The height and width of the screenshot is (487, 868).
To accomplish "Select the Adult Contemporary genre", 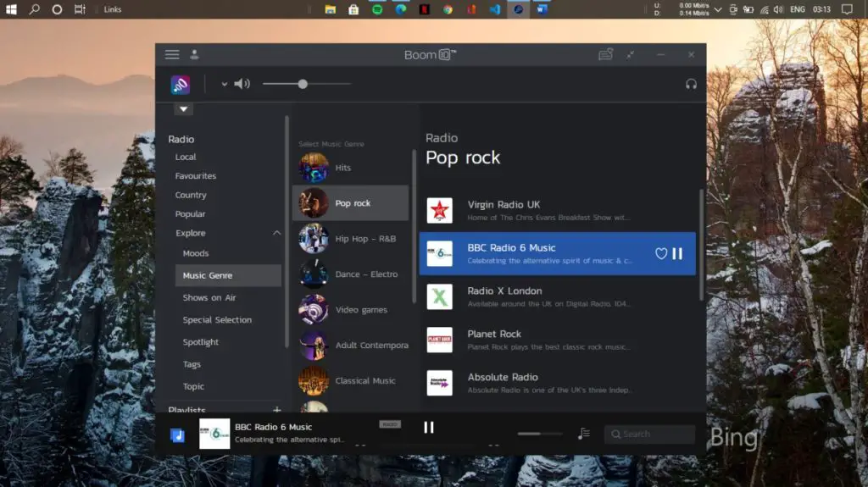I will tap(350, 345).
